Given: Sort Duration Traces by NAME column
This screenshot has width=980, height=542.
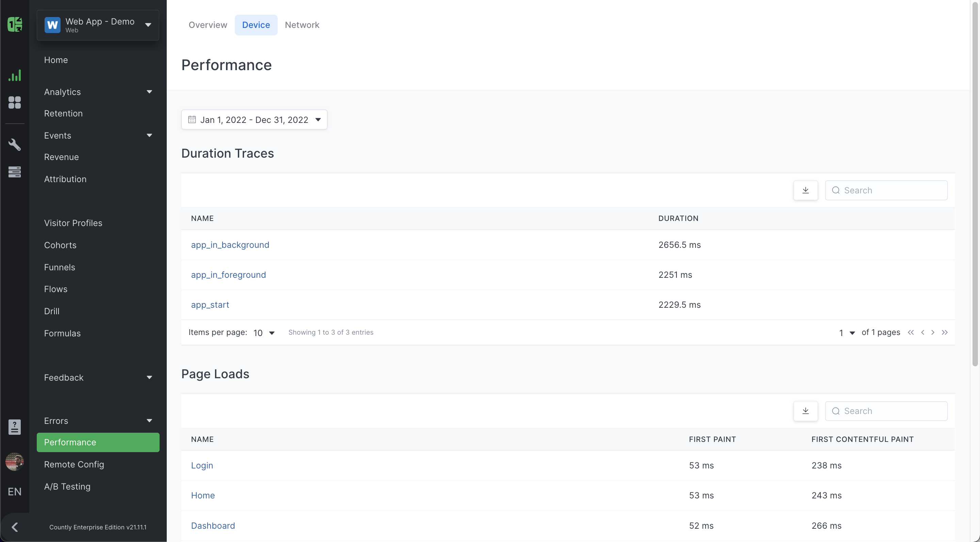Looking at the screenshot, I should pos(202,219).
